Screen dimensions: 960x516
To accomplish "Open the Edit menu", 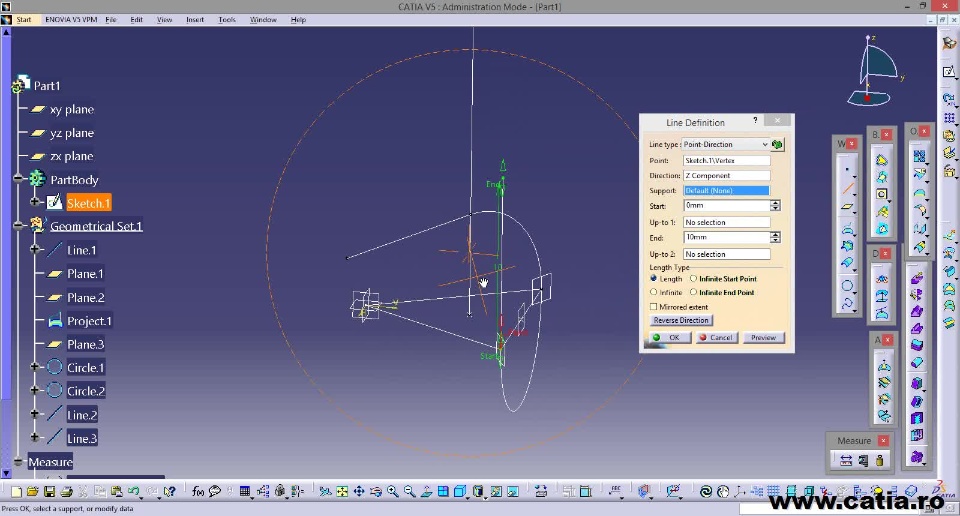I will 137,20.
